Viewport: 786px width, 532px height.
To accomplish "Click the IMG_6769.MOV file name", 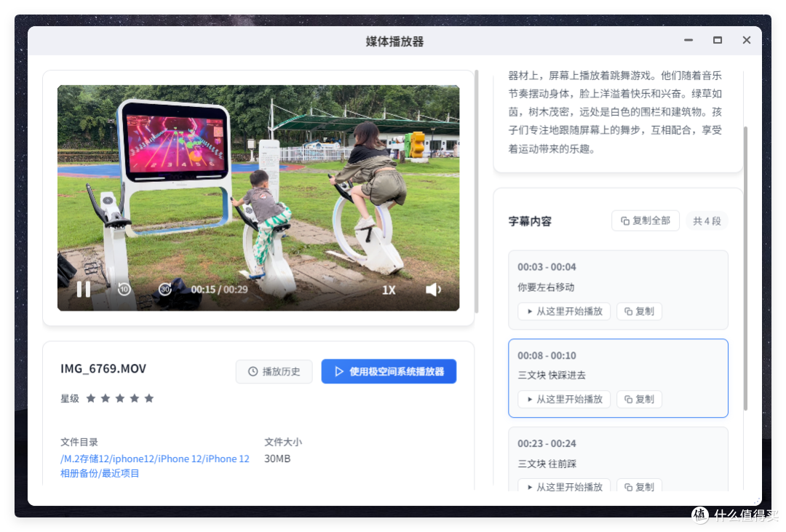I will [103, 368].
